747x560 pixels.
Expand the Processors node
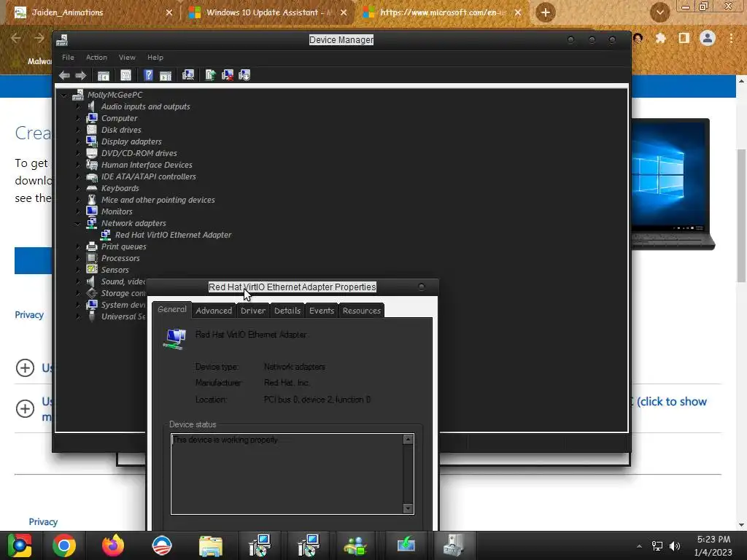click(x=78, y=258)
